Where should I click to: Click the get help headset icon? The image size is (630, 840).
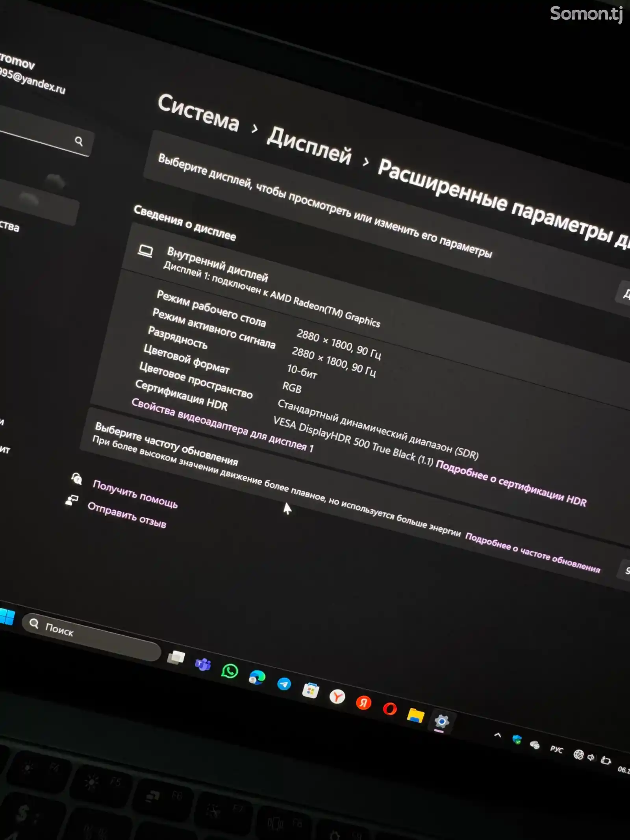[x=77, y=478]
